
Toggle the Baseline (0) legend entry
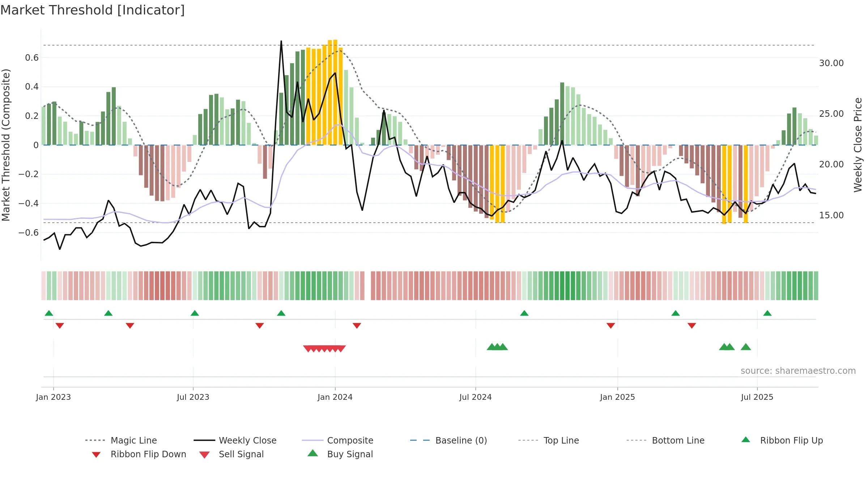[448, 440]
